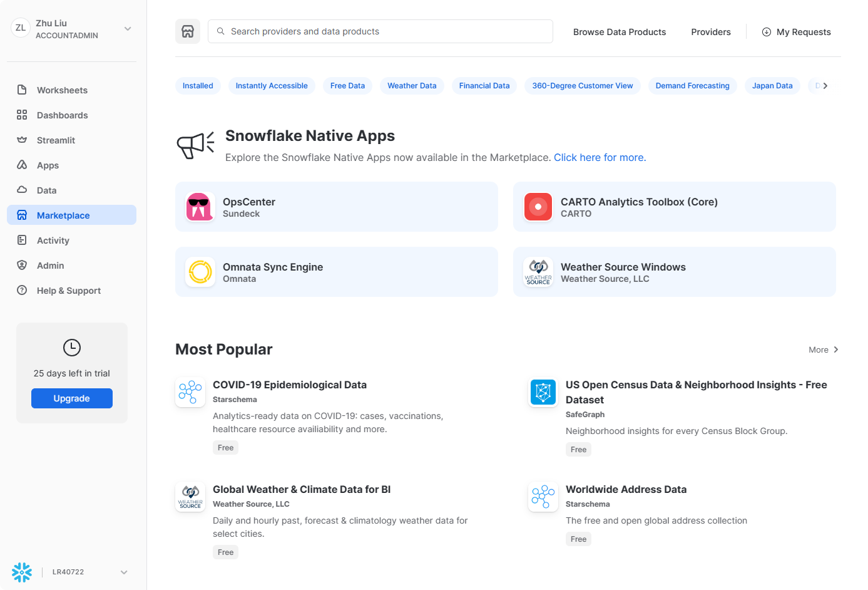Image resolution: width=868 pixels, height=590 pixels.
Task: Expand the LR40722 account selector
Action: pyautogui.click(x=124, y=572)
